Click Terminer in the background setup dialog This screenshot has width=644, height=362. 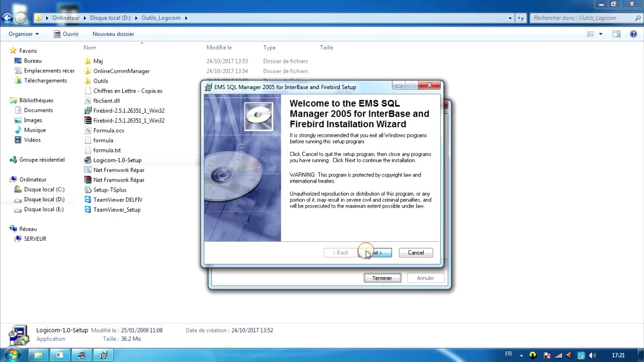(382, 278)
